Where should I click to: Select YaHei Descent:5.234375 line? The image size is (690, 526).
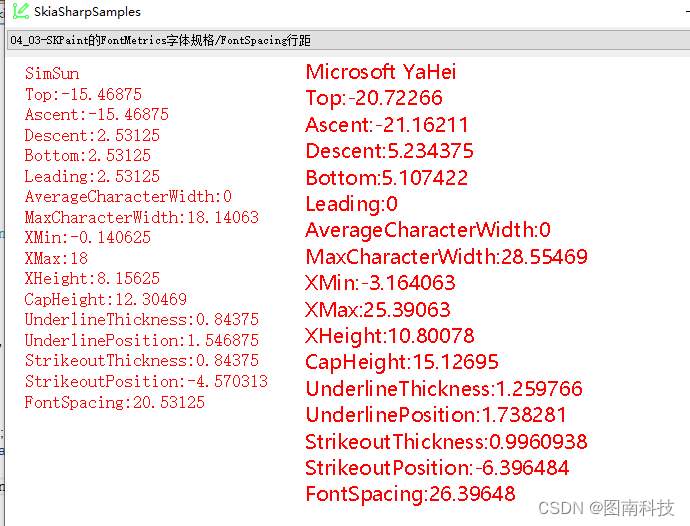pos(389,151)
